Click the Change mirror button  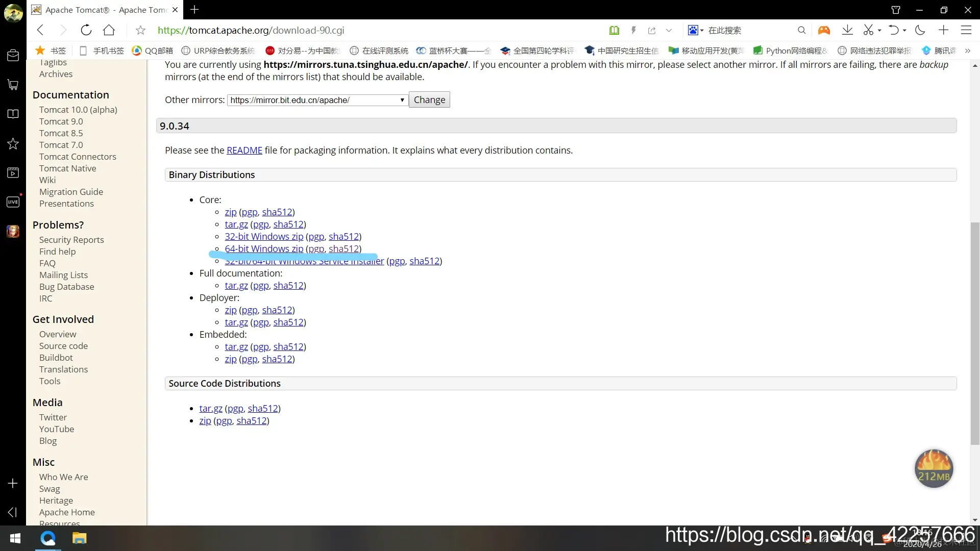[429, 100]
